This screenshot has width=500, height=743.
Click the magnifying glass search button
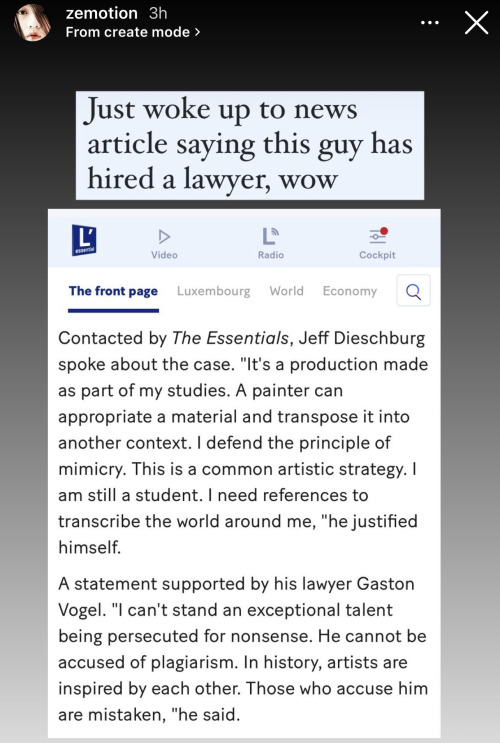coord(413,290)
